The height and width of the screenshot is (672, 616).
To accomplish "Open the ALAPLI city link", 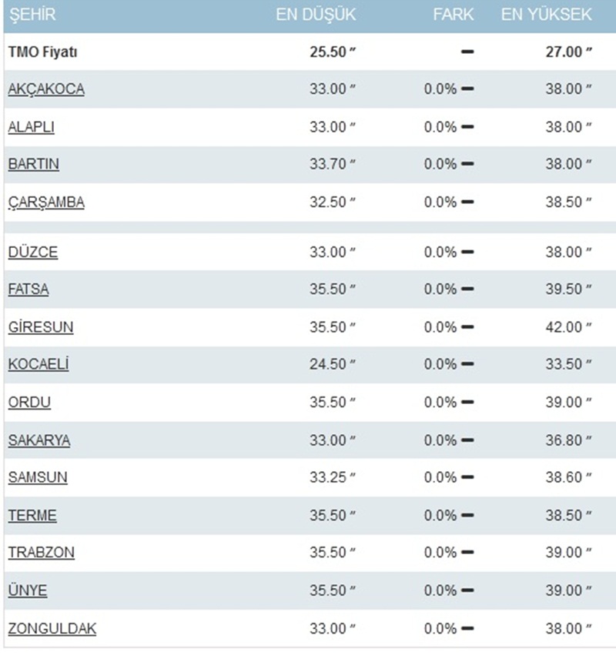I will tap(32, 127).
